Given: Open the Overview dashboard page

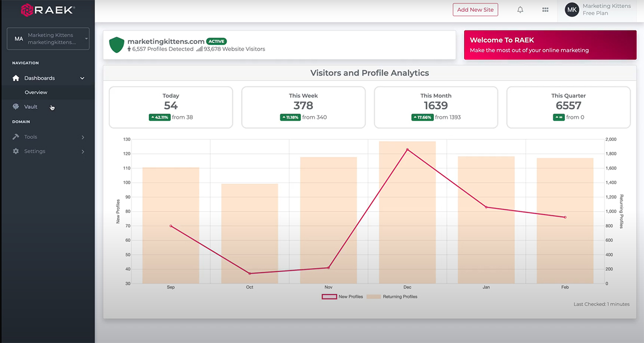Looking at the screenshot, I should pyautogui.click(x=36, y=92).
